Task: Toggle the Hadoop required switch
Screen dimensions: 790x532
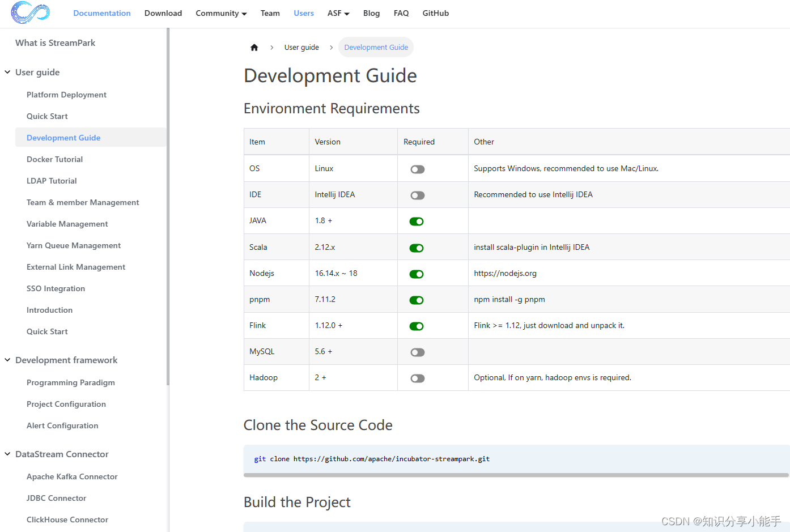Action: [x=418, y=378]
